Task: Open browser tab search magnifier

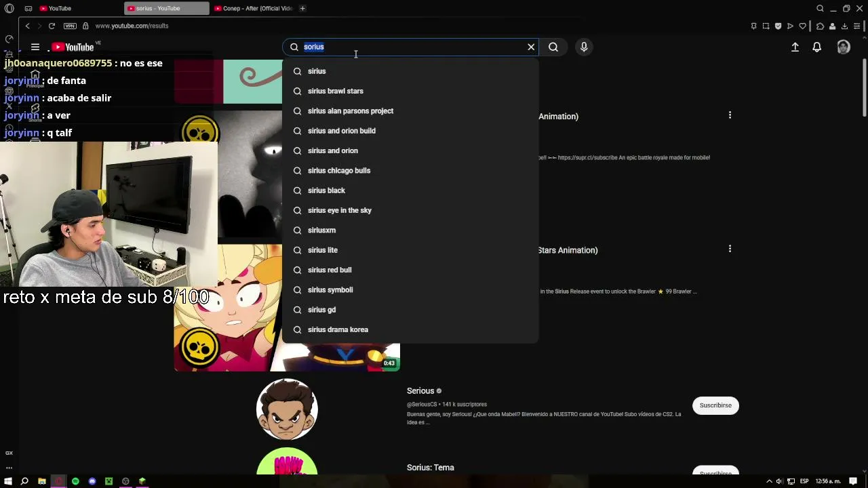Action: click(820, 8)
